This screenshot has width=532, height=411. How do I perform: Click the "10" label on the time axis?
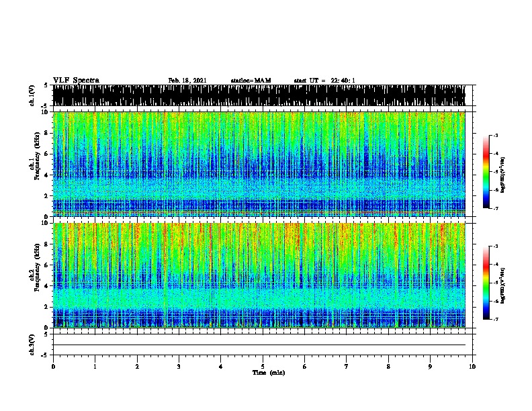click(472, 367)
